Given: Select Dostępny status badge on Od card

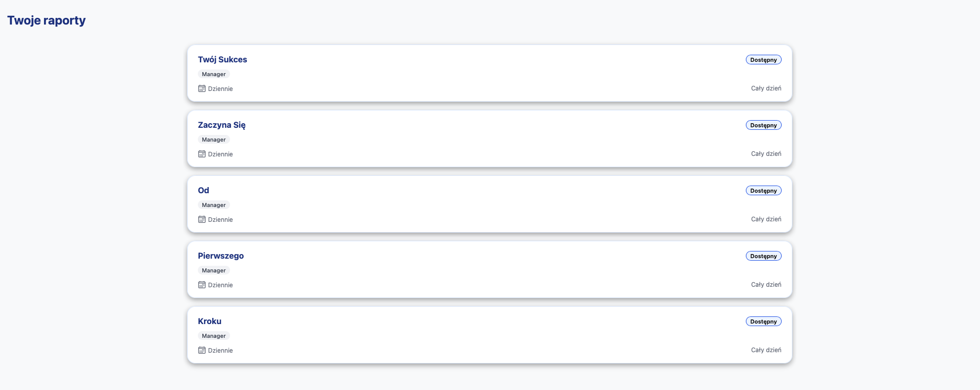Looking at the screenshot, I should pyautogui.click(x=763, y=191).
